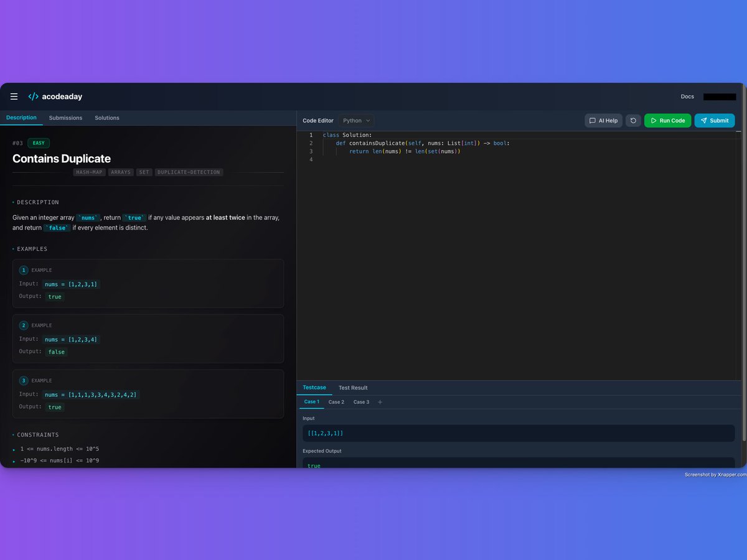Select the Case 3 test tab
This screenshot has height=560, width=747.
[x=361, y=402]
